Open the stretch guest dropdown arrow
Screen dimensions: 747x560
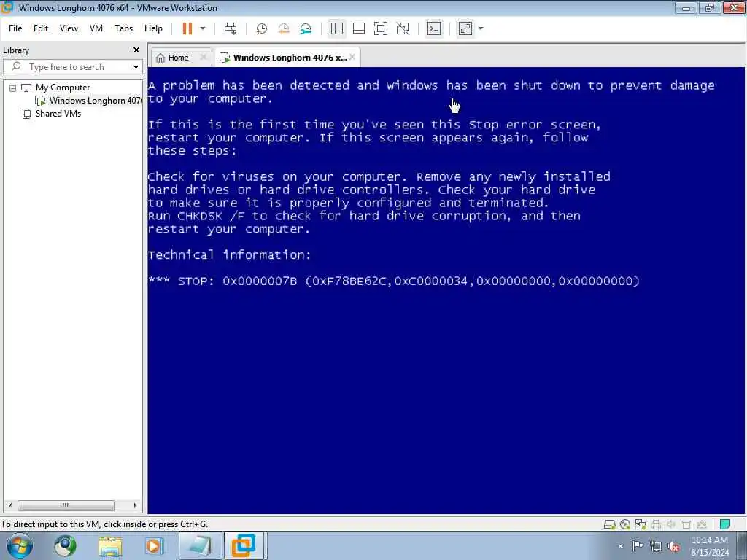(x=481, y=28)
